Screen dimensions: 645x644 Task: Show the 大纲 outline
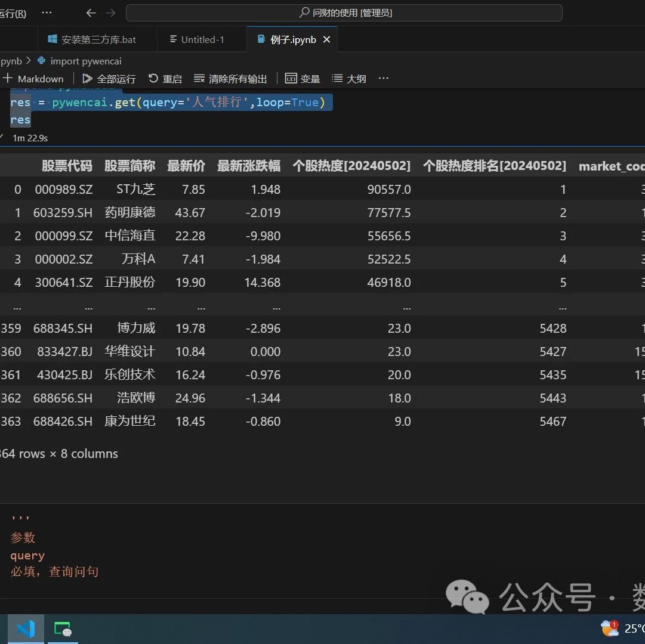pos(349,79)
